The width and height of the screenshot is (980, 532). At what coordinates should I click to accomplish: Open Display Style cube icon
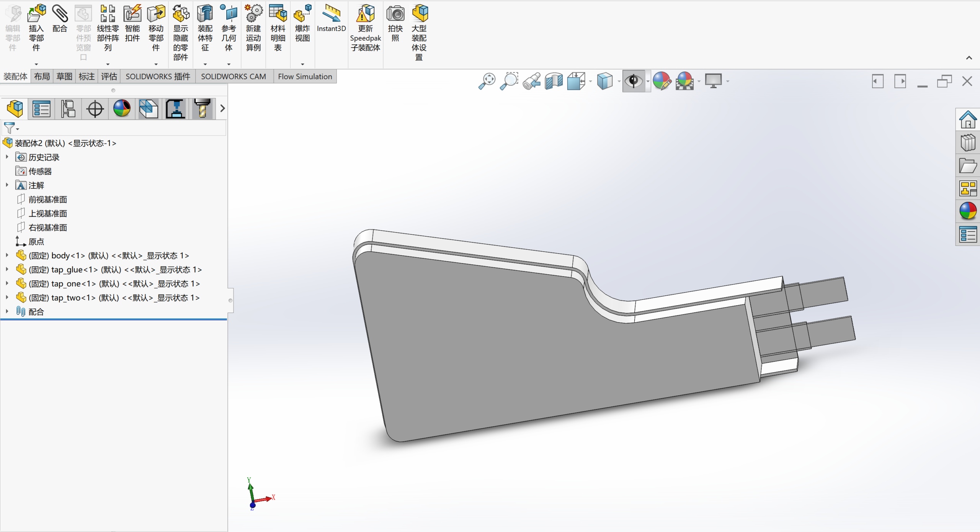tap(605, 81)
